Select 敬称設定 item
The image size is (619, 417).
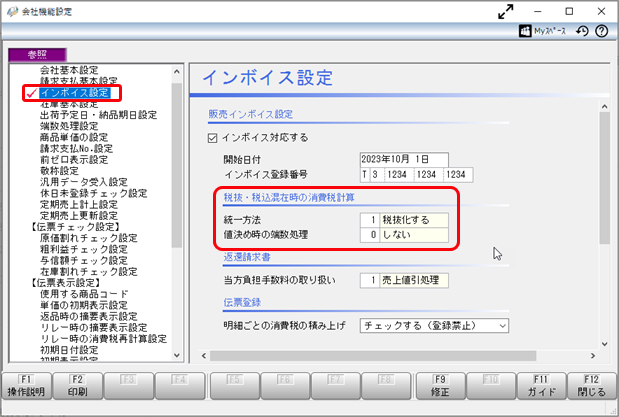point(59,171)
